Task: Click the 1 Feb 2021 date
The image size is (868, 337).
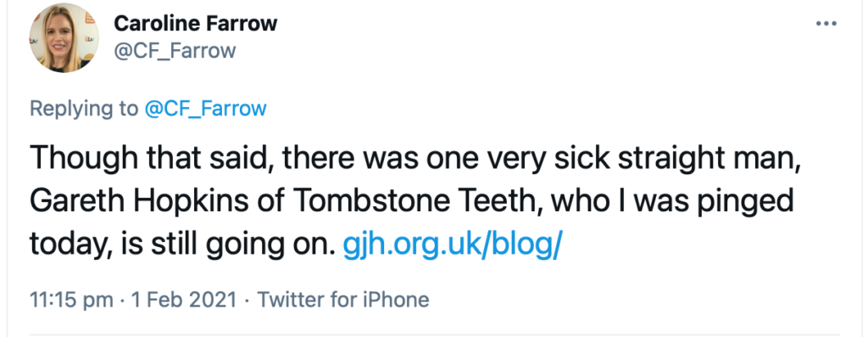Action: click(x=183, y=300)
